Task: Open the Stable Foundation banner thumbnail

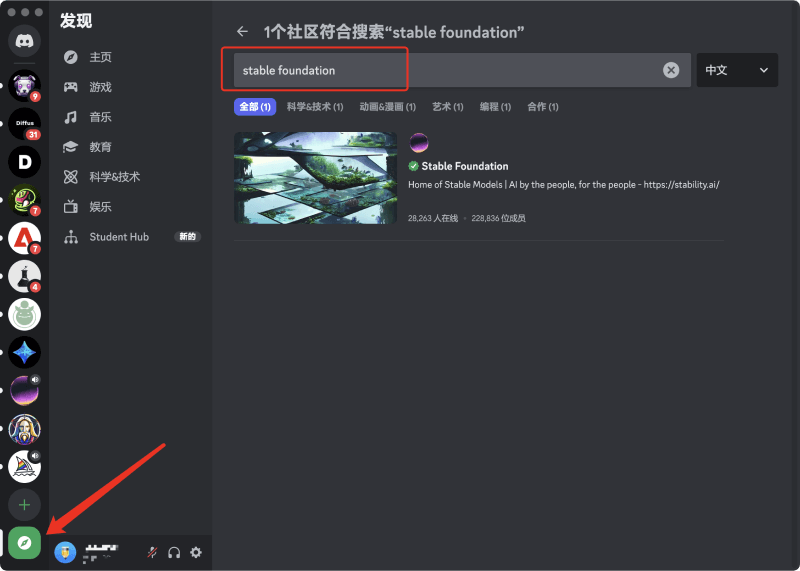Action: pos(315,178)
